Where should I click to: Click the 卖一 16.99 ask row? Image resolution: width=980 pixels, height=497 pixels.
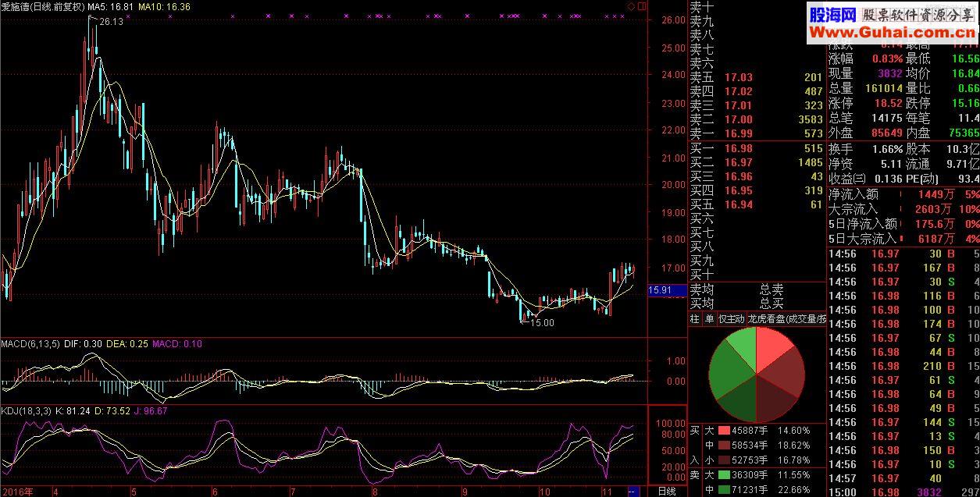[x=757, y=133]
